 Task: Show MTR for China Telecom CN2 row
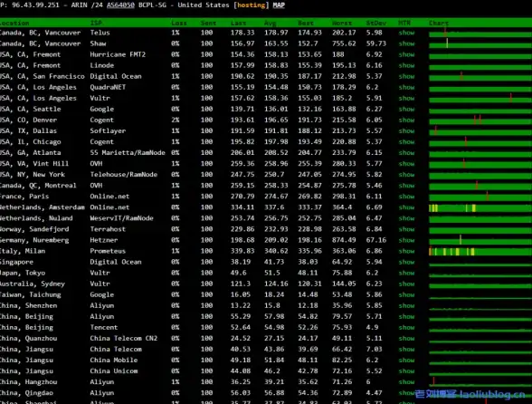click(406, 338)
